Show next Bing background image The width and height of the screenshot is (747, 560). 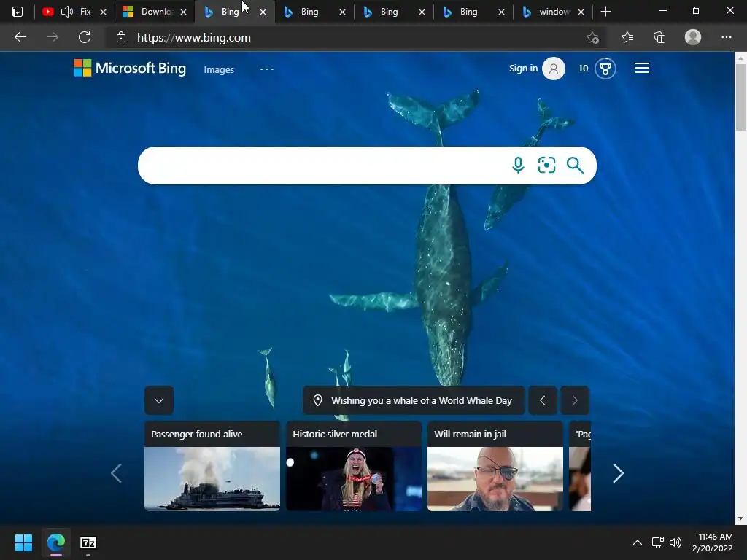[x=575, y=400]
